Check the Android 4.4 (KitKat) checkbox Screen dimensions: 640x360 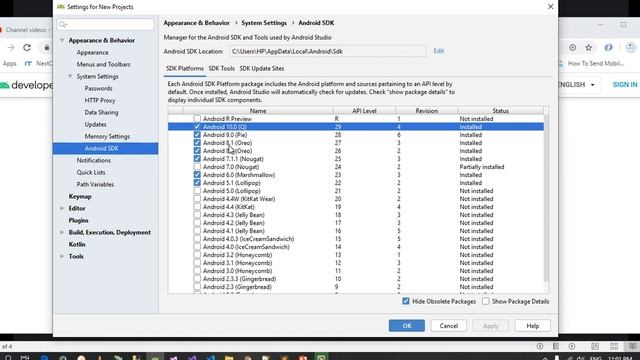(197, 207)
